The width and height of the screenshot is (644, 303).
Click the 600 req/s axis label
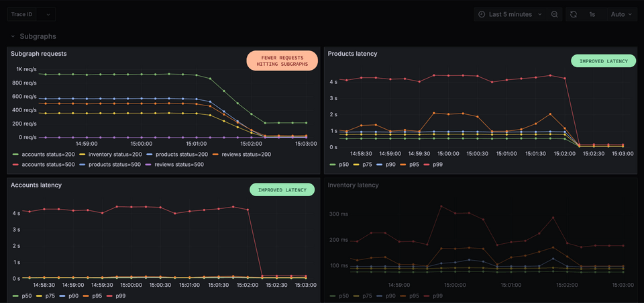(24, 96)
